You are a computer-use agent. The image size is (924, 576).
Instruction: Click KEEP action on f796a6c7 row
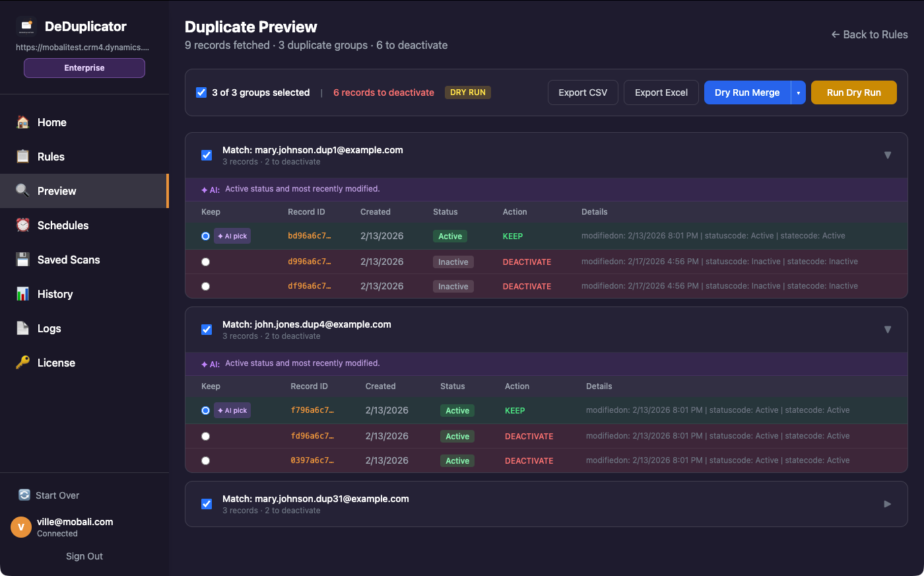pos(515,411)
